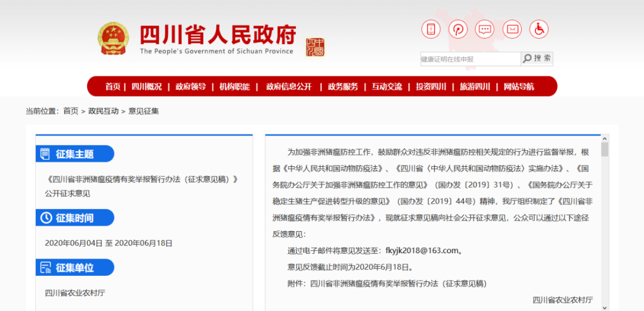
Task: Open the 旅游四川 menu item
Action: 475,86
